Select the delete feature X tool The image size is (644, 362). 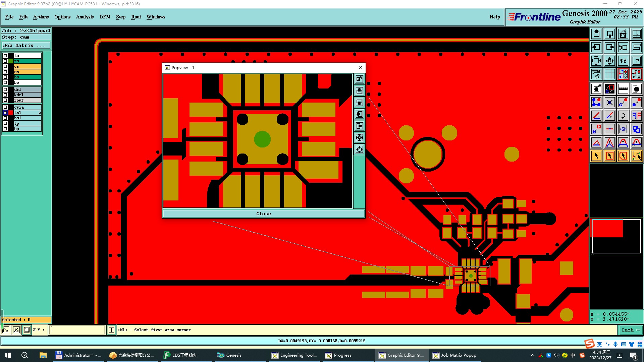point(609,102)
